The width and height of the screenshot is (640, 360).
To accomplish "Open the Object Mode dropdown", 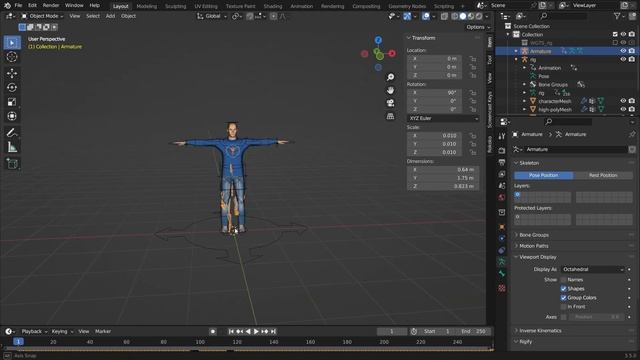I will point(42,16).
